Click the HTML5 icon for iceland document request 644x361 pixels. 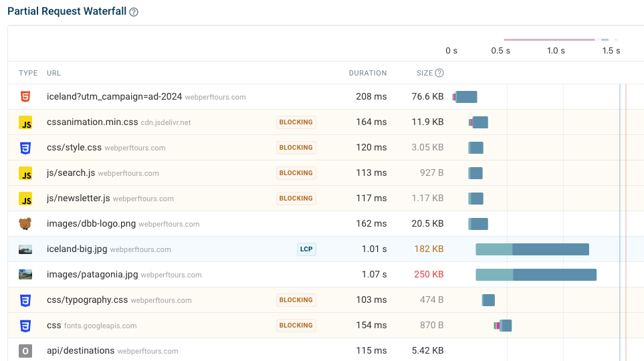pos(25,97)
